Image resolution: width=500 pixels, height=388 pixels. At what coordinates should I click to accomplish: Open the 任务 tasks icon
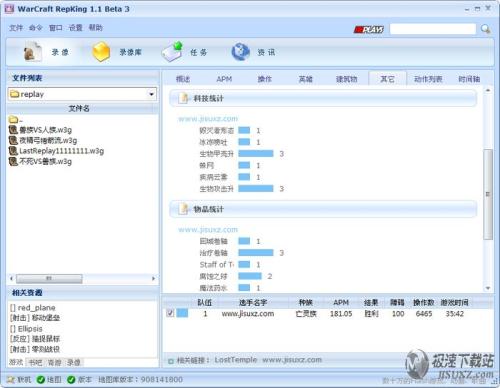pos(173,52)
